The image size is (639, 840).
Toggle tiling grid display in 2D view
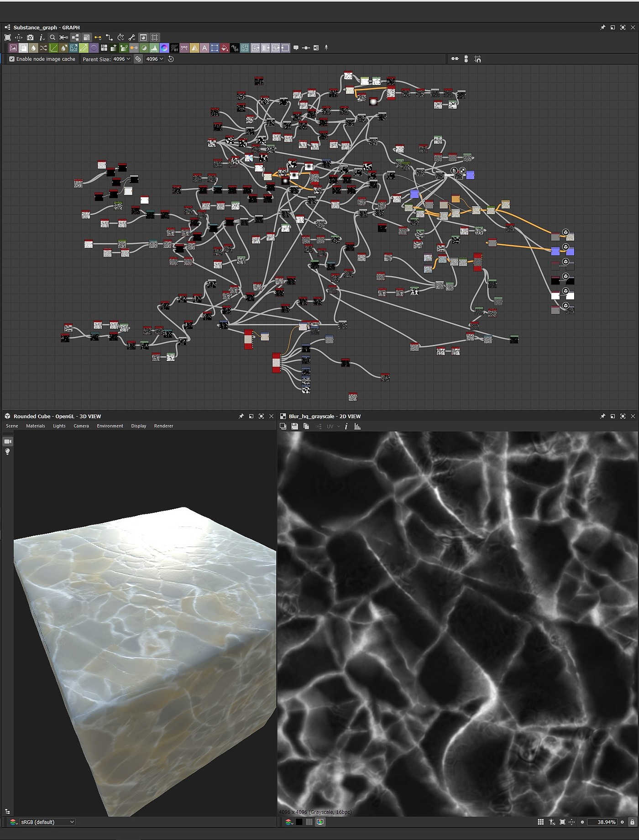click(x=540, y=822)
